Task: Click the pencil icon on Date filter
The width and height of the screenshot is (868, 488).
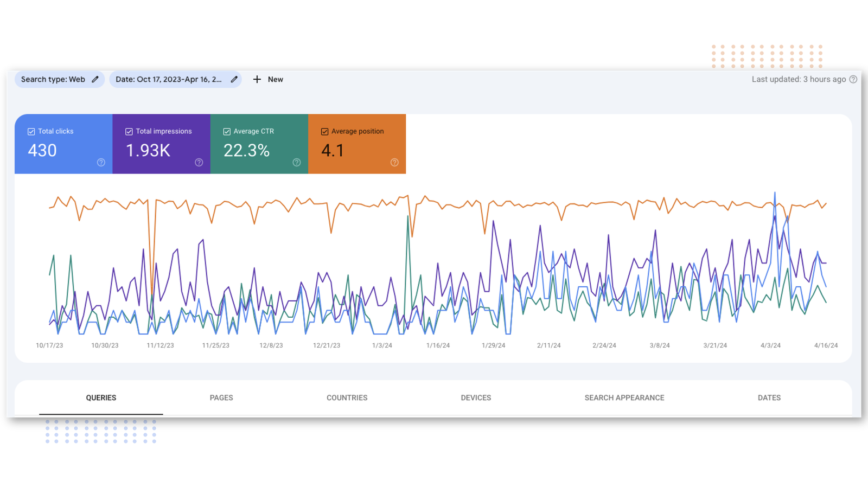Action: (234, 79)
